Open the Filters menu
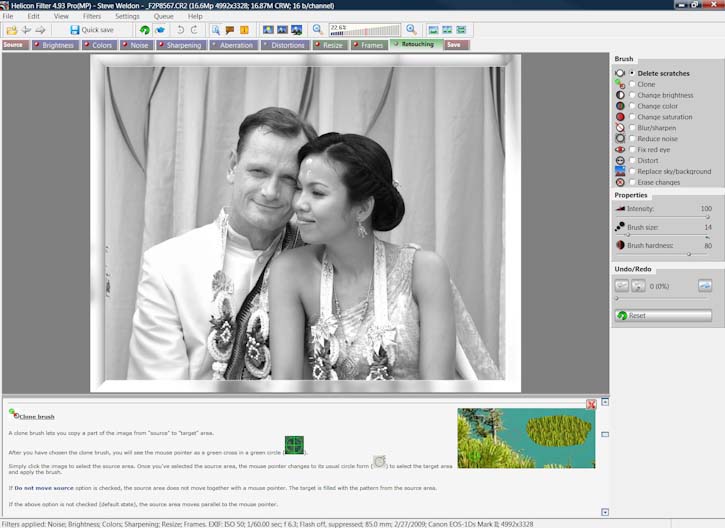This screenshot has height=528, width=725. [x=92, y=16]
